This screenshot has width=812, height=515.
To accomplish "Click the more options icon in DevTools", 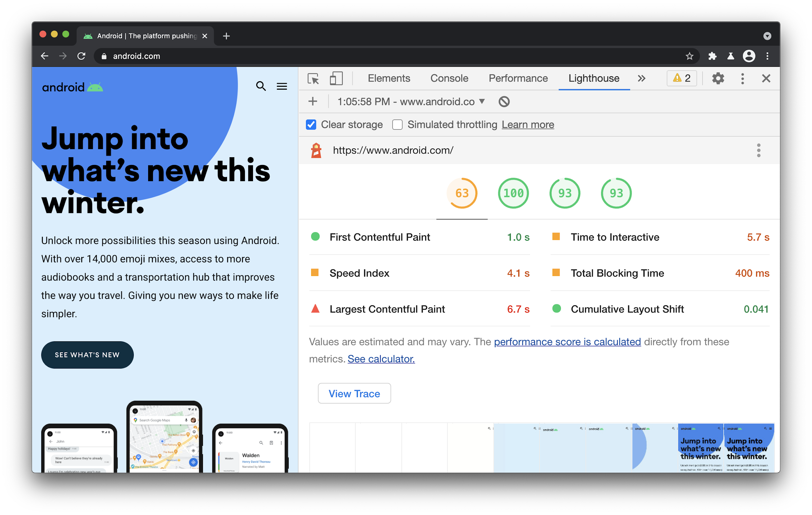I will coord(743,78).
